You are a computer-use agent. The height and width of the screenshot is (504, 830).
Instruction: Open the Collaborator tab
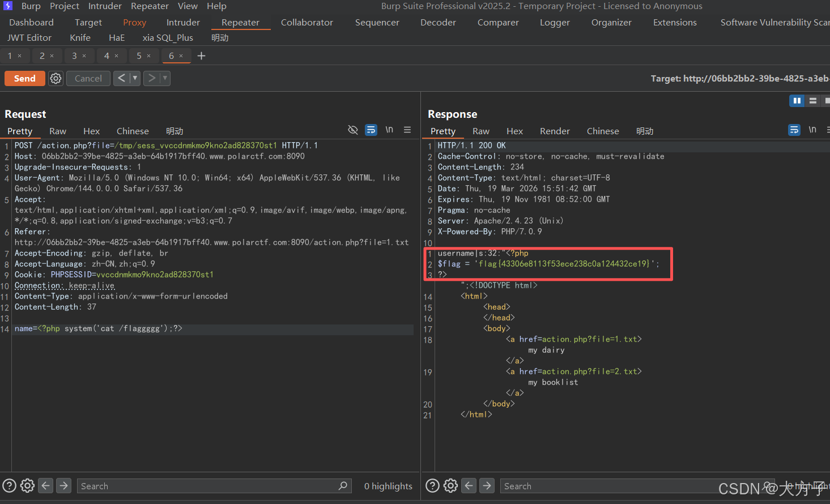pyautogui.click(x=307, y=22)
